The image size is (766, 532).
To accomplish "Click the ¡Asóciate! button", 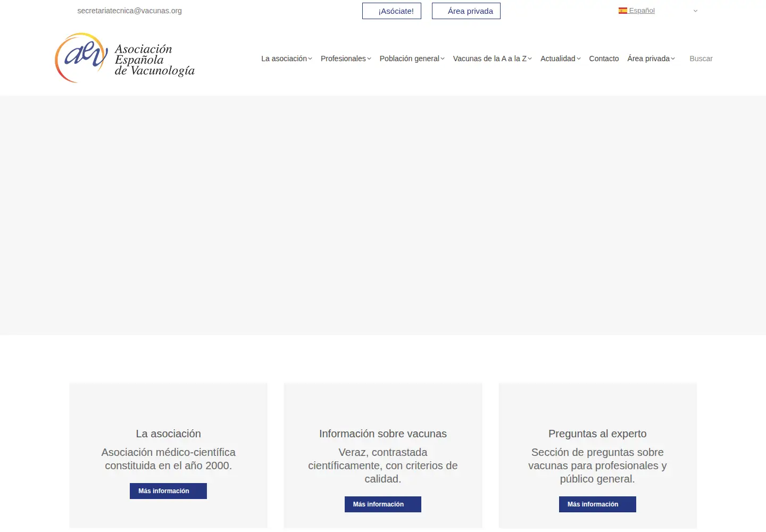I will click(392, 11).
